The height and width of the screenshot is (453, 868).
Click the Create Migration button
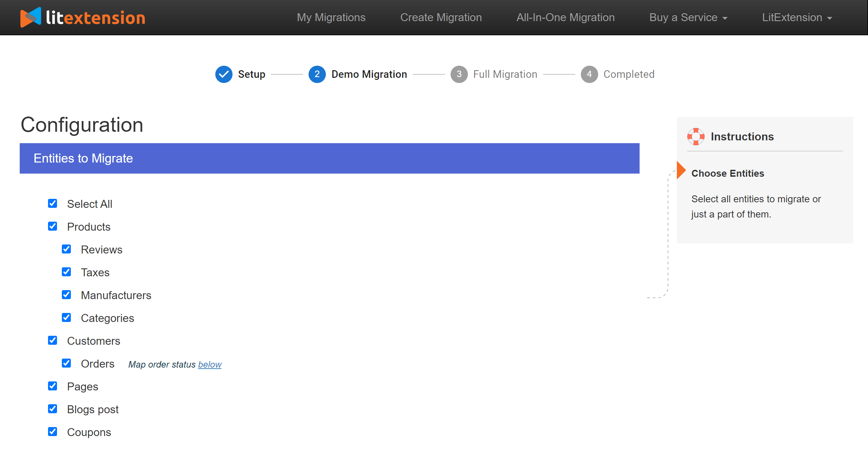(441, 17)
